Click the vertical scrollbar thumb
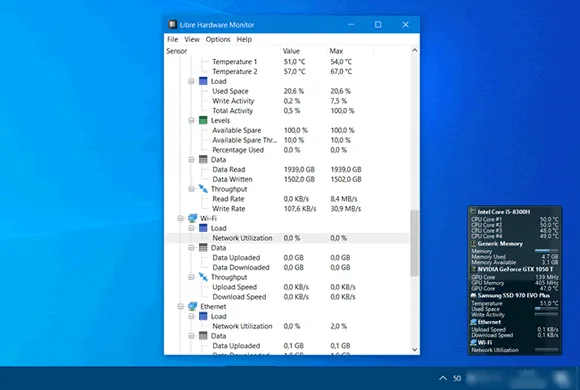 click(x=415, y=243)
